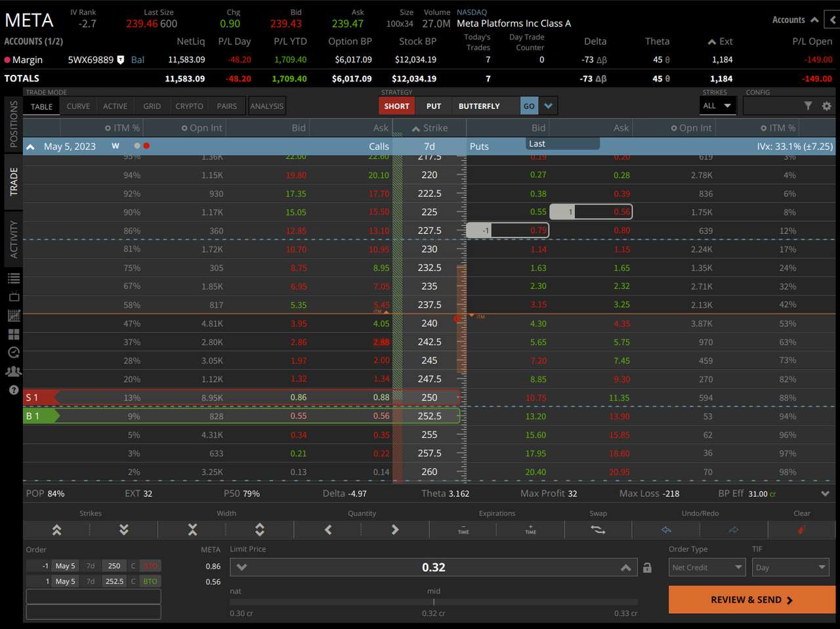840x629 pixels.
Task: Open the ANALYSIS mode button
Action: click(x=266, y=106)
